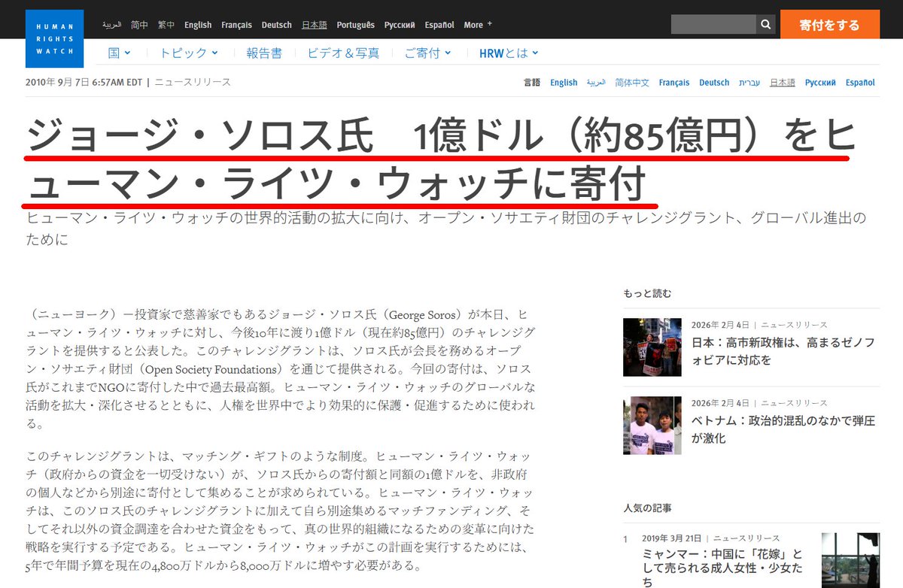903x588 pixels.
Task: Open the 報告書 menu item
Action: point(264,53)
